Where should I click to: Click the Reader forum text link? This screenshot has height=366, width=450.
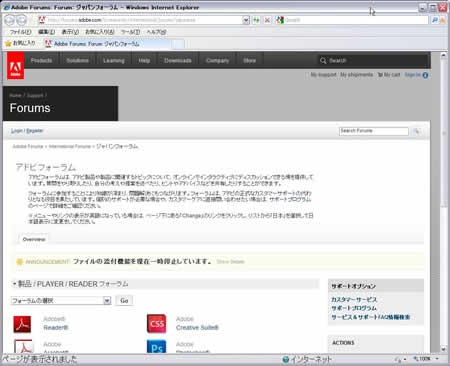point(55,328)
